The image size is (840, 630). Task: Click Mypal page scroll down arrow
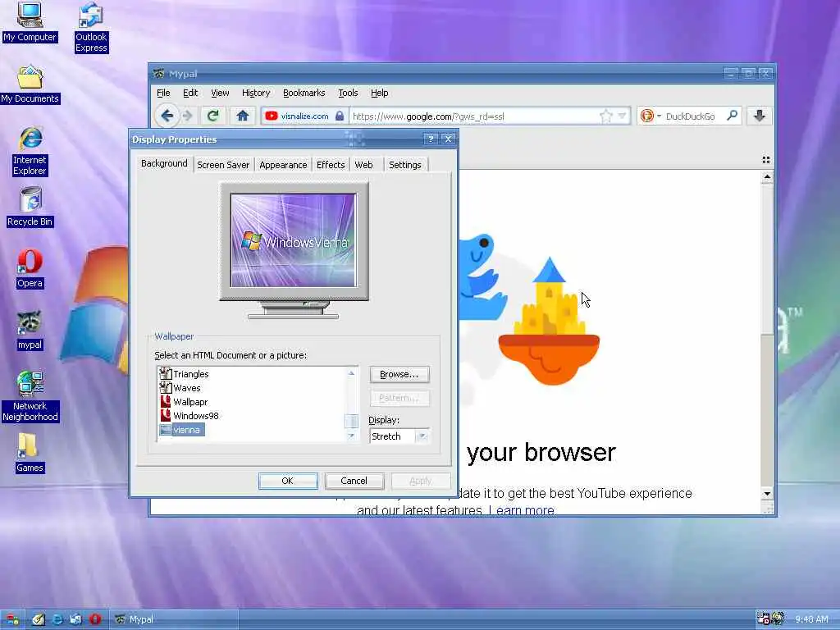point(767,493)
